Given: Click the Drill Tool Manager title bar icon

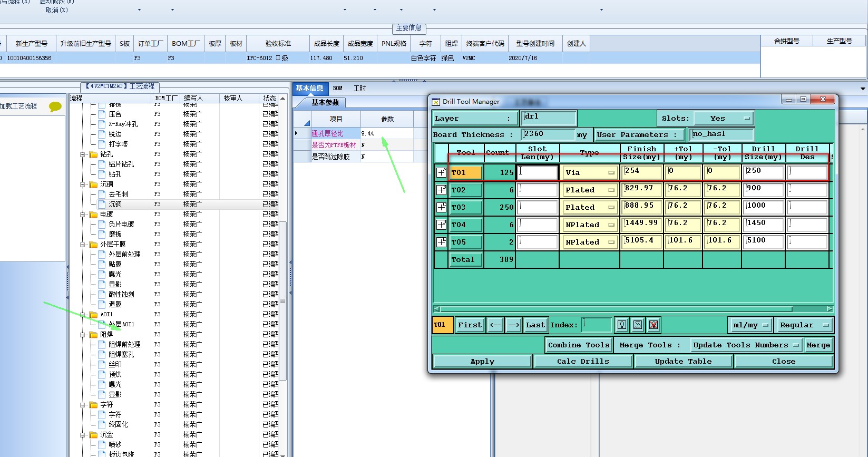Looking at the screenshot, I should tap(436, 102).
